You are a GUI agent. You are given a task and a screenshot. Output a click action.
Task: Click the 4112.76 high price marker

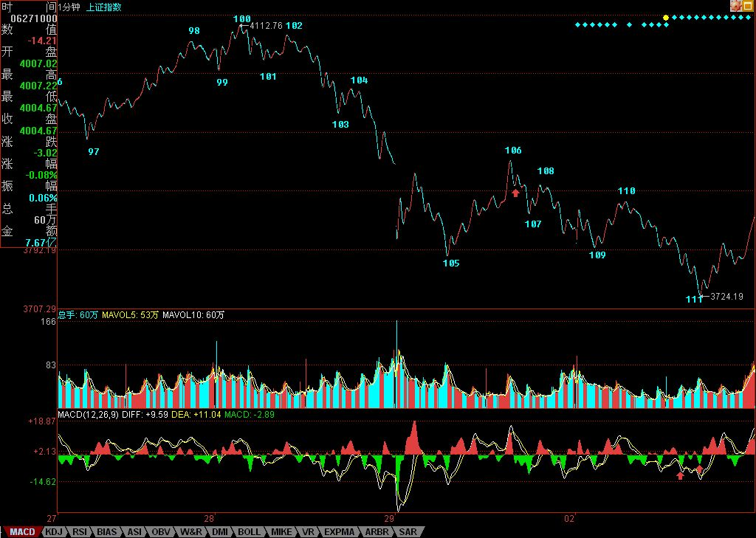pos(266,26)
